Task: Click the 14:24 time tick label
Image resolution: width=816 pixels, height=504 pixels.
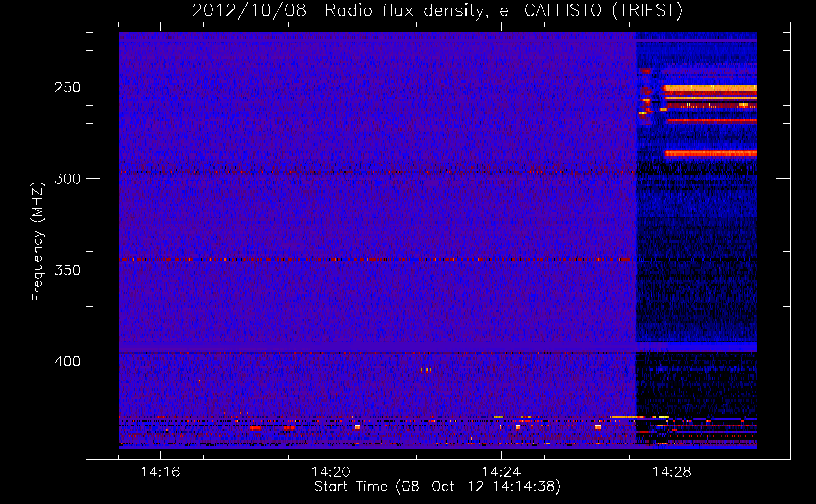Action: (x=501, y=472)
